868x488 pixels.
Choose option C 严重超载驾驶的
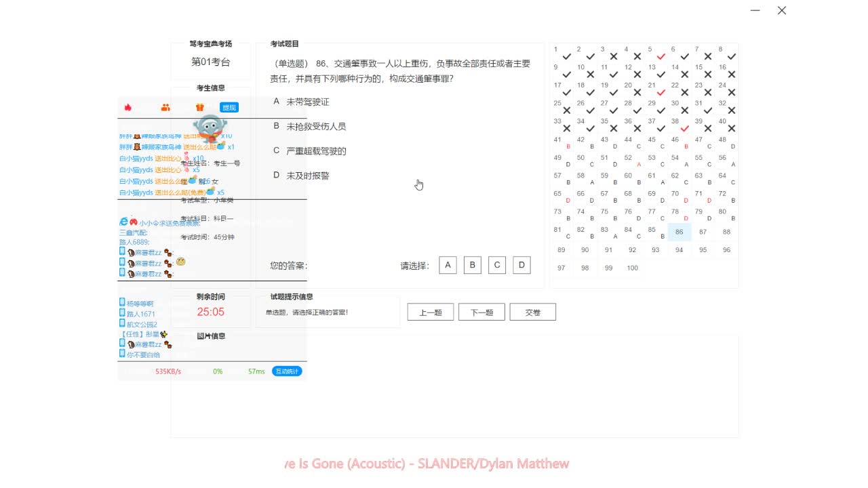[310, 150]
